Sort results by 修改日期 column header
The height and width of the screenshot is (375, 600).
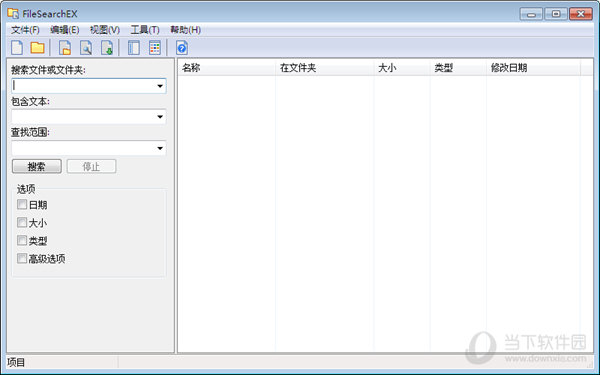point(533,68)
